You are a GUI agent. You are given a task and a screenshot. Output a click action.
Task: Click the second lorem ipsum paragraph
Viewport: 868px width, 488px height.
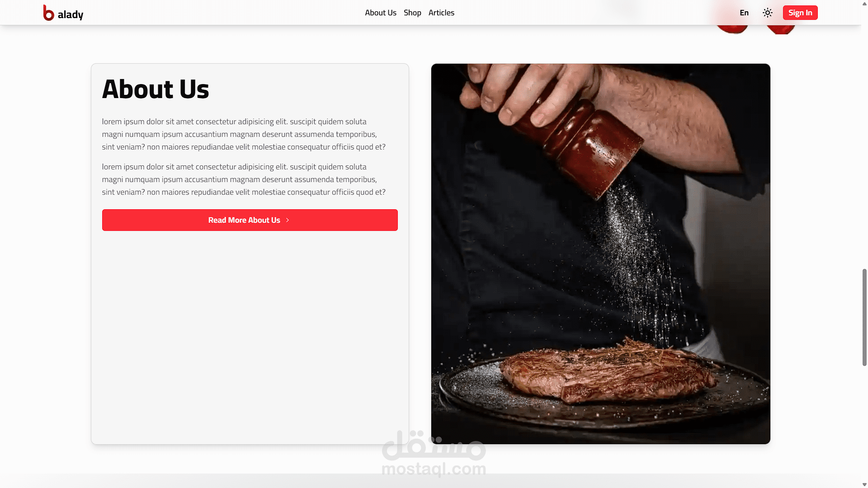coord(244,179)
